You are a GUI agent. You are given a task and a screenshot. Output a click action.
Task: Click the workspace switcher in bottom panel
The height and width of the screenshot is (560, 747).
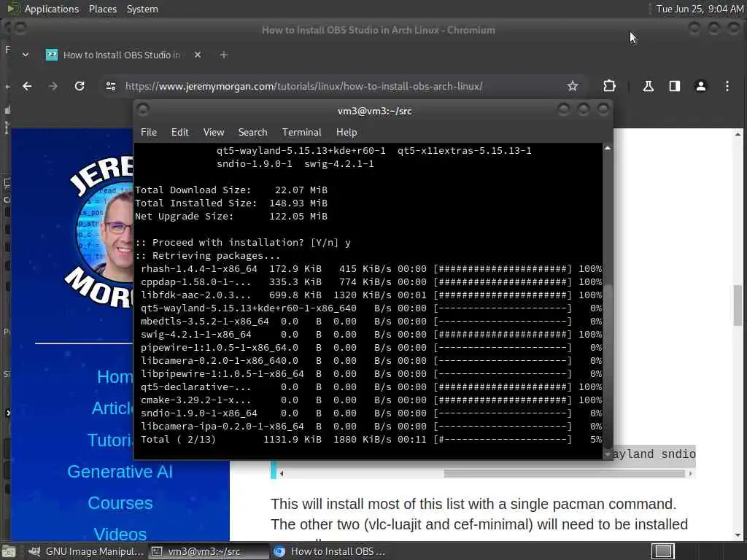pyautogui.click(x=662, y=551)
